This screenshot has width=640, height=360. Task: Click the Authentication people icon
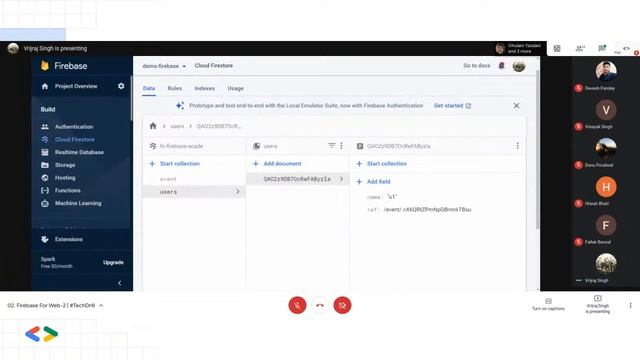click(45, 127)
